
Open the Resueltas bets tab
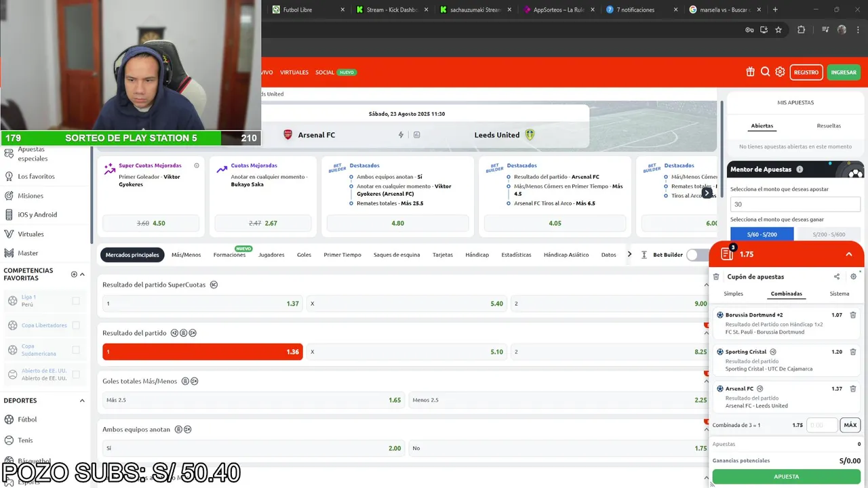pyautogui.click(x=829, y=125)
